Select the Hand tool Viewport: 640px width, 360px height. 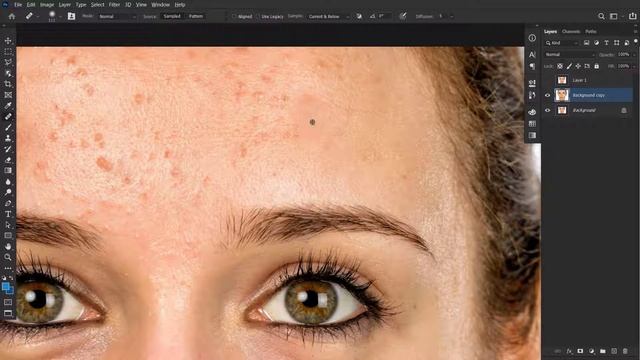pyautogui.click(x=8, y=247)
